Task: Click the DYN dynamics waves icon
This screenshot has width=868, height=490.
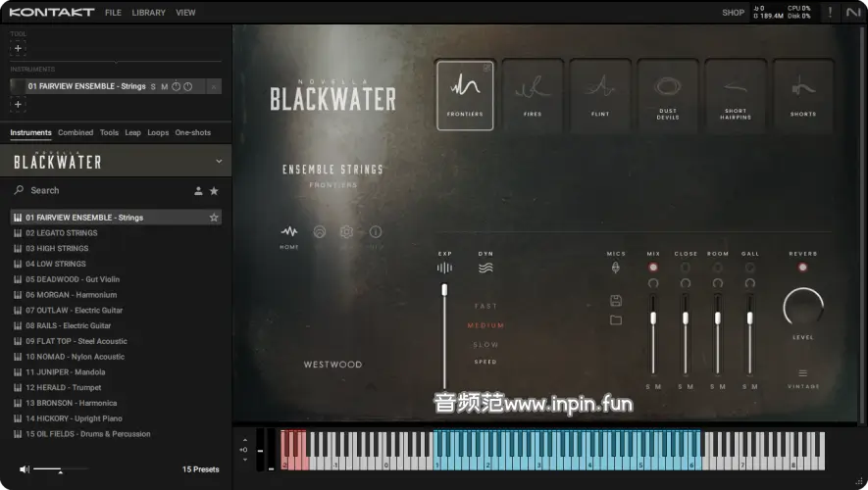Action: (485, 269)
